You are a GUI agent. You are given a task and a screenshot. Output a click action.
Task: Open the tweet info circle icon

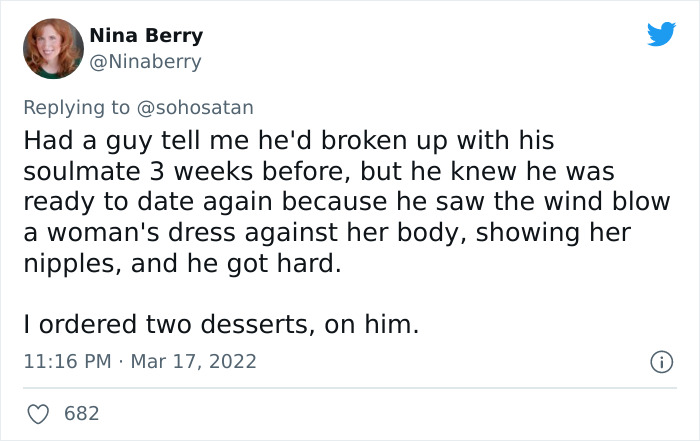[x=661, y=361]
